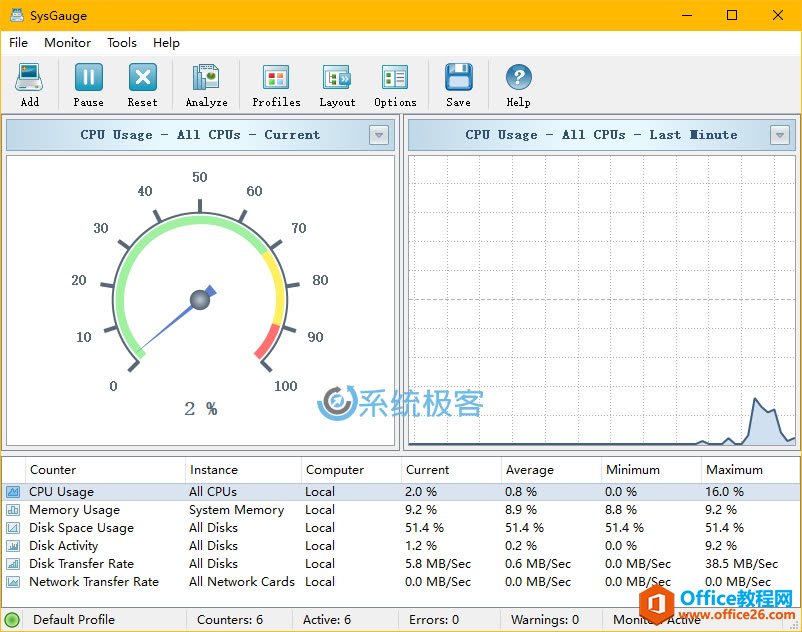Open the Analyze tool in toolbar

coord(206,78)
